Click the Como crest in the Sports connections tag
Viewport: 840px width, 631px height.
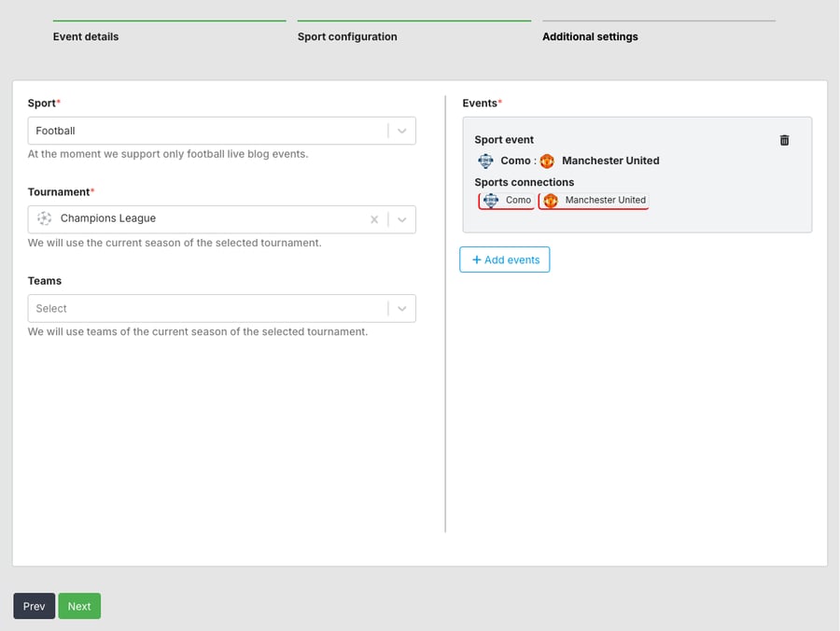(491, 201)
